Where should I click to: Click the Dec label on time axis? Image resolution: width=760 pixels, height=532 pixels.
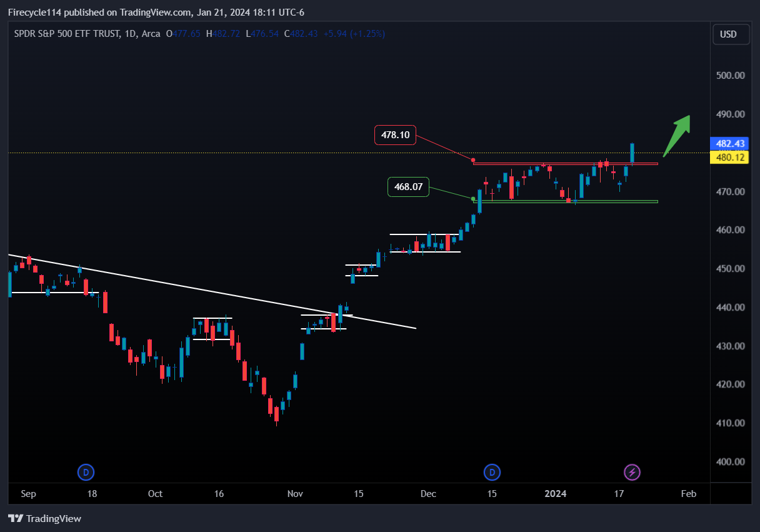point(428,494)
